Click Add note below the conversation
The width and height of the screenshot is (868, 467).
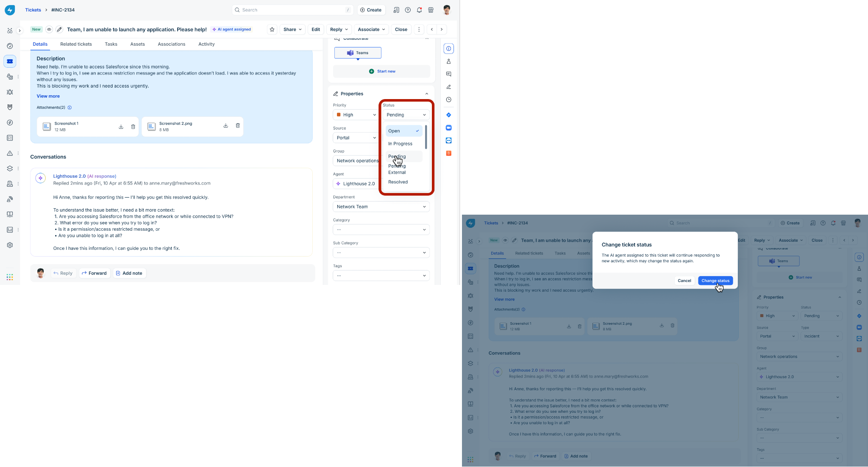pos(129,273)
